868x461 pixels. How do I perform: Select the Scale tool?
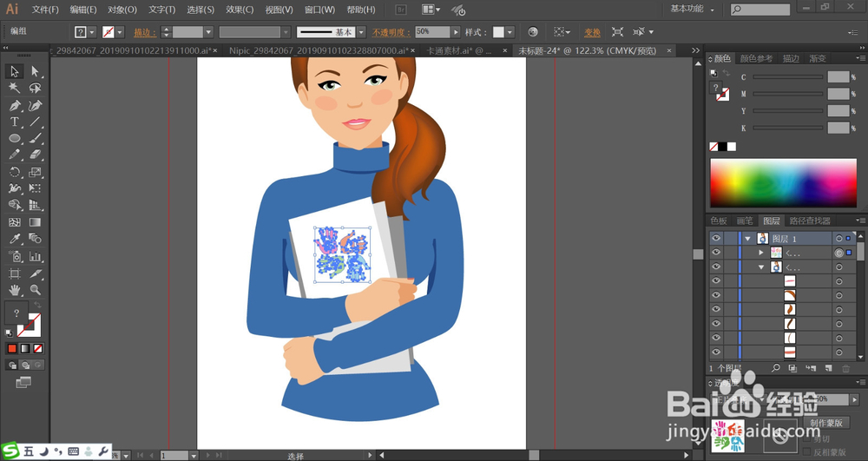pyautogui.click(x=35, y=172)
